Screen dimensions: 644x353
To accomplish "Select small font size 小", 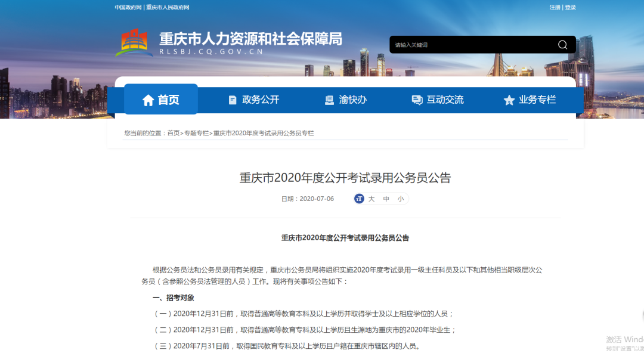I will pyautogui.click(x=401, y=199).
